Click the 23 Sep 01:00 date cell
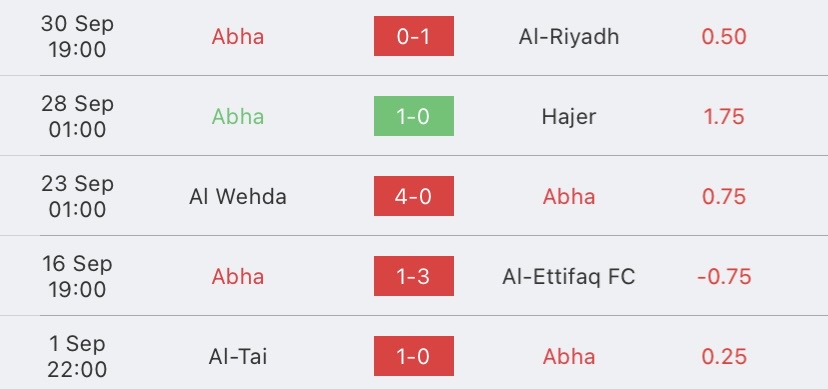This screenshot has width=828, height=389. (x=77, y=196)
